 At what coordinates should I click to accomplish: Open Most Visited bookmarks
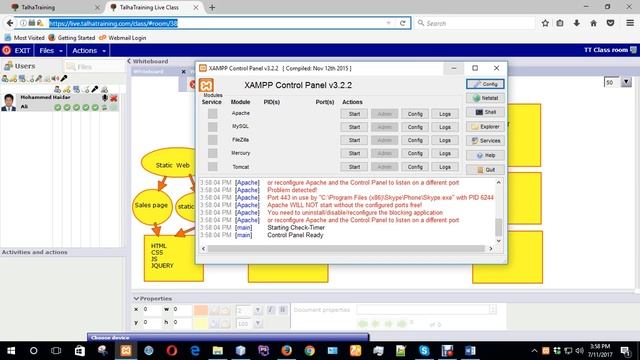(24, 38)
